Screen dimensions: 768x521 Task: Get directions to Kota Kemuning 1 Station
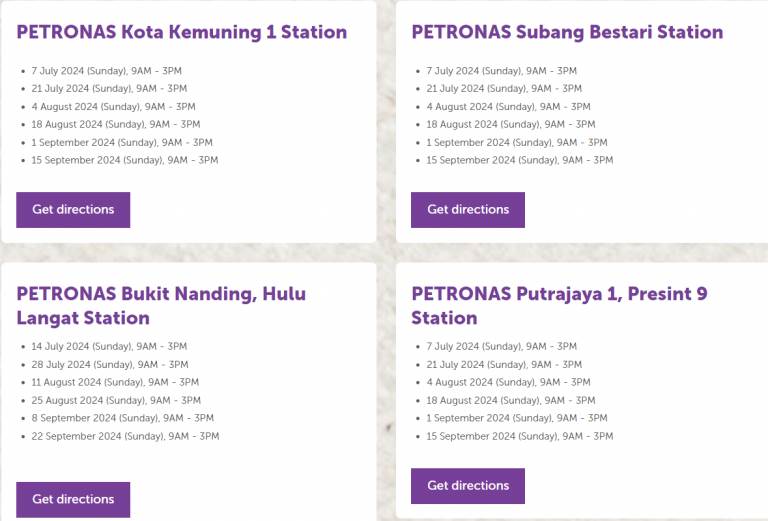point(73,210)
